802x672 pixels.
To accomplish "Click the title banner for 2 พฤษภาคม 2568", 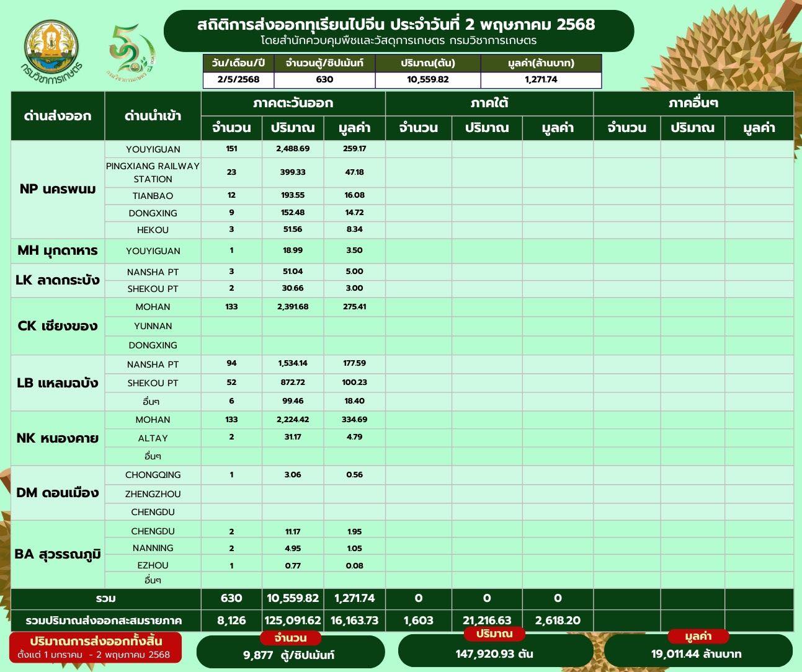I will [399, 30].
